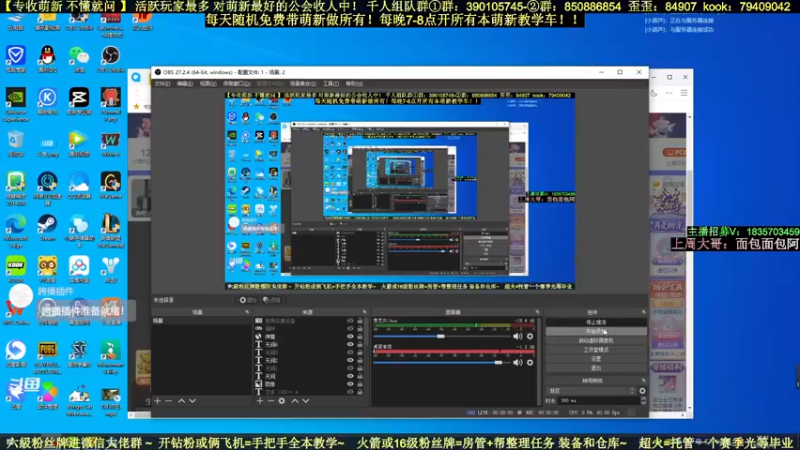Remove the selected scene with the minus icon
The width and height of the screenshot is (800, 450).
pyautogui.click(x=168, y=401)
